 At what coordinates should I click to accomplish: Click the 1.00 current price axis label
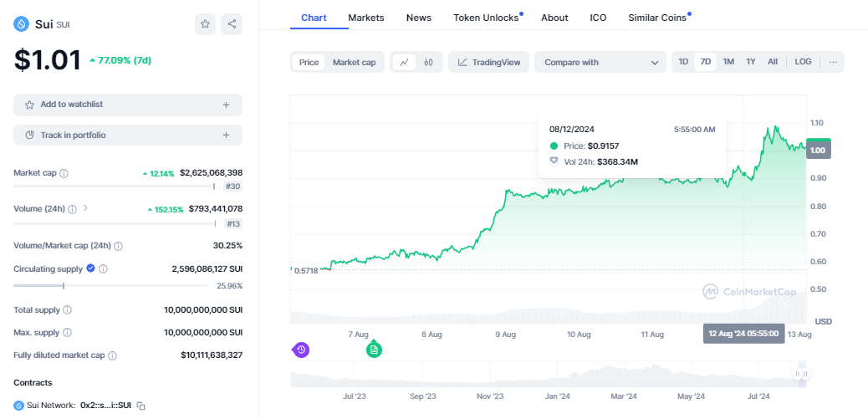(x=819, y=150)
